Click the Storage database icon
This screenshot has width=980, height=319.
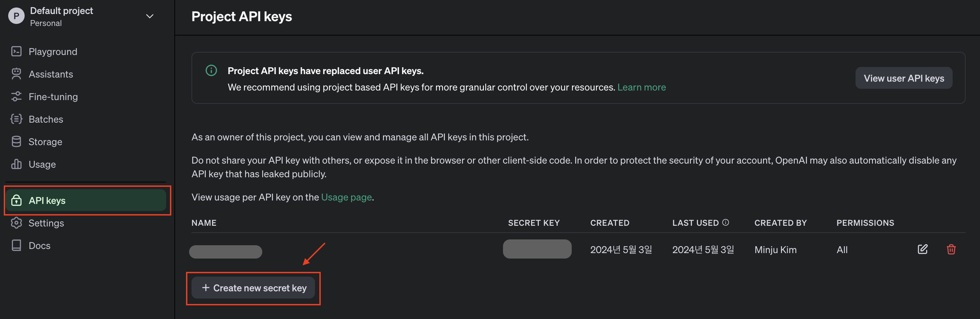tap(16, 141)
